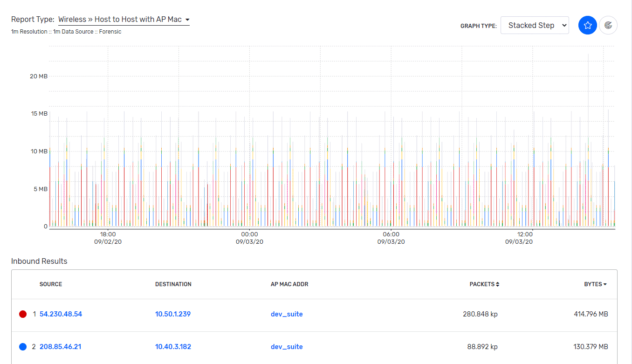Select the SOURCE column header
This screenshot has height=364, width=632.
click(x=51, y=284)
